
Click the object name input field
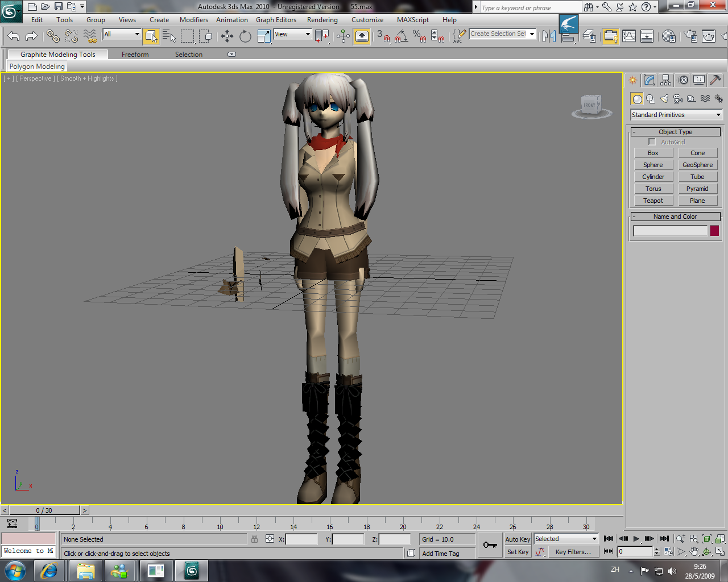[x=670, y=231]
